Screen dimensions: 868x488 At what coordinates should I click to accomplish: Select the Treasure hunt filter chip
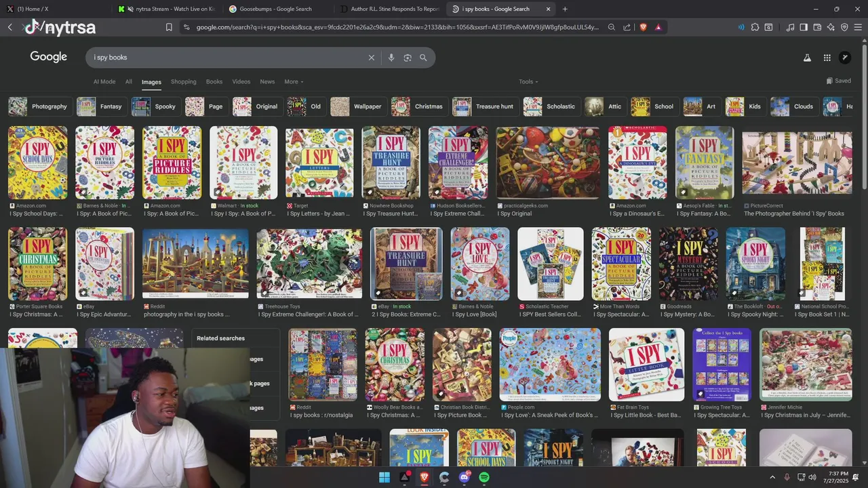[484, 106]
